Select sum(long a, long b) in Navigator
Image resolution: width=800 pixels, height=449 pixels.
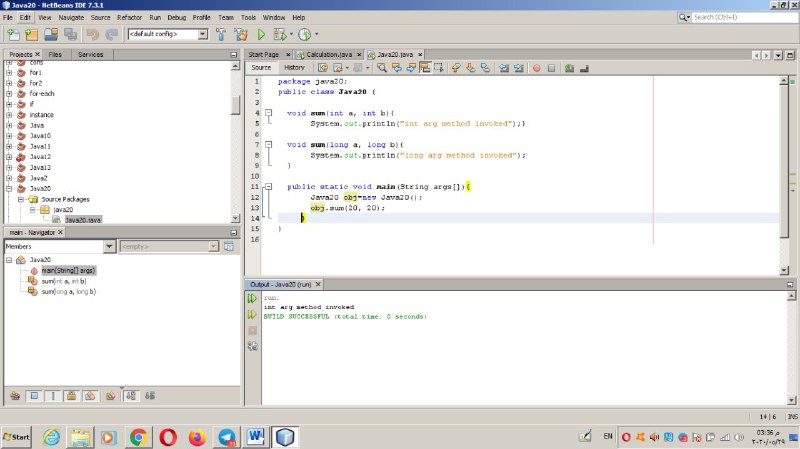pyautogui.click(x=68, y=292)
